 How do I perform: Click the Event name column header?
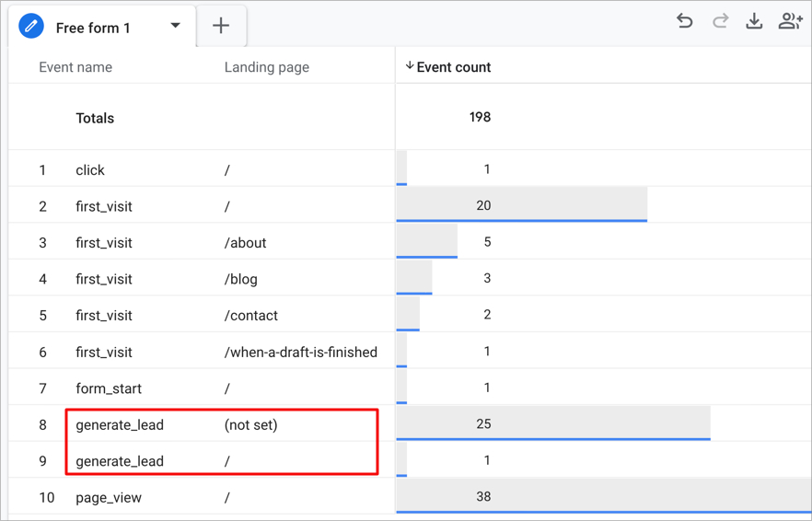pos(75,67)
